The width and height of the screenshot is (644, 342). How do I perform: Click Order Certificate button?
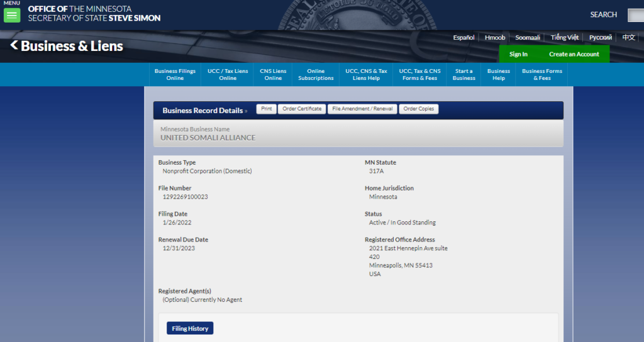click(302, 109)
